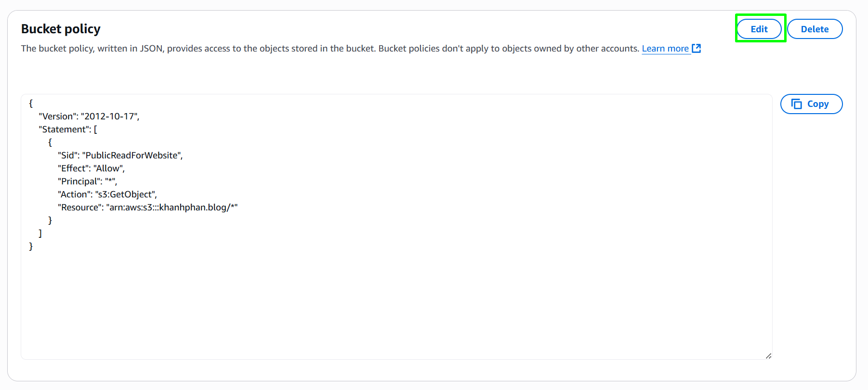
Task: Click the opening brace on the first policy line
Action: (31, 104)
